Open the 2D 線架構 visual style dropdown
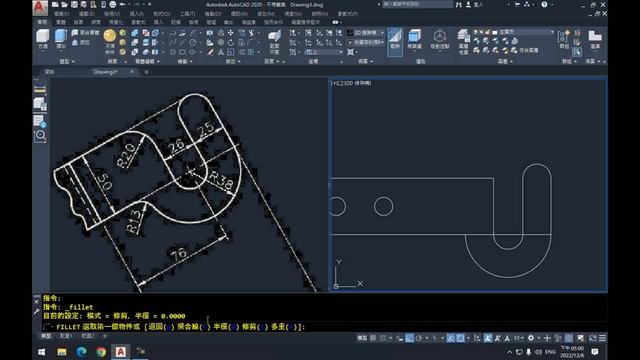This screenshot has width=640, height=360. (366, 33)
